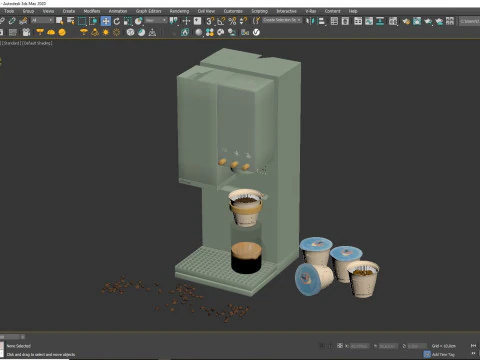This screenshot has width=480, height=360.
Task: Toggle keyboard shortcut override icon
Action: (197, 21)
